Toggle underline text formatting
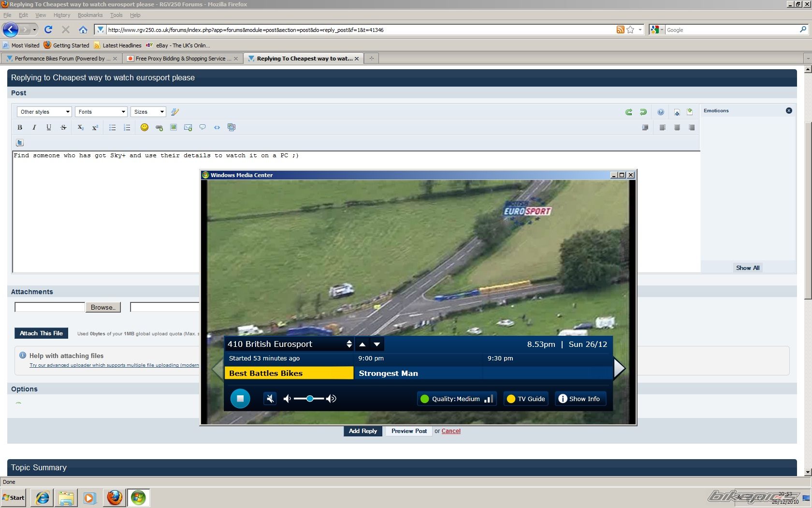 click(x=49, y=127)
